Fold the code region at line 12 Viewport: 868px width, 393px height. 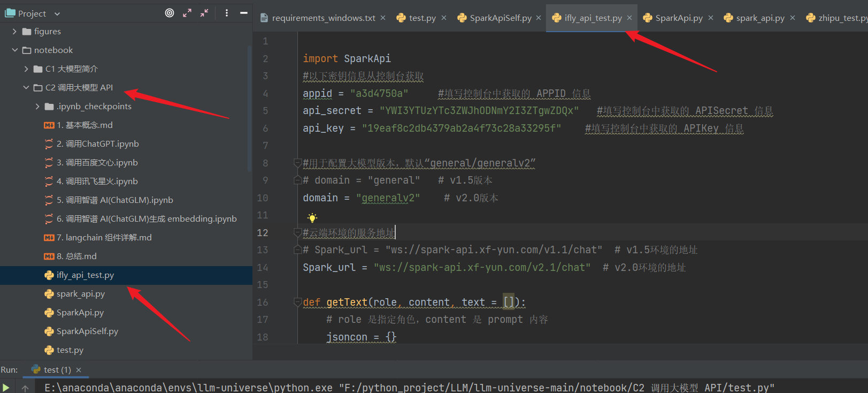[297, 232]
